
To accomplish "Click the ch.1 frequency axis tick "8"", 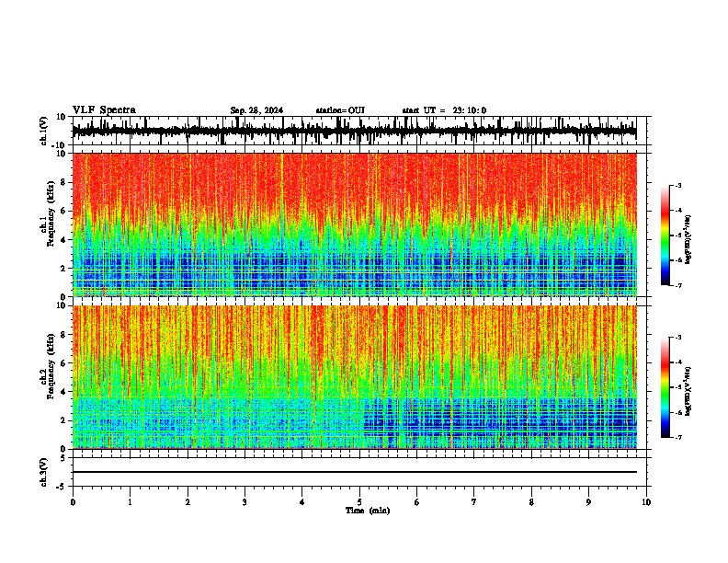I will pos(64,182).
